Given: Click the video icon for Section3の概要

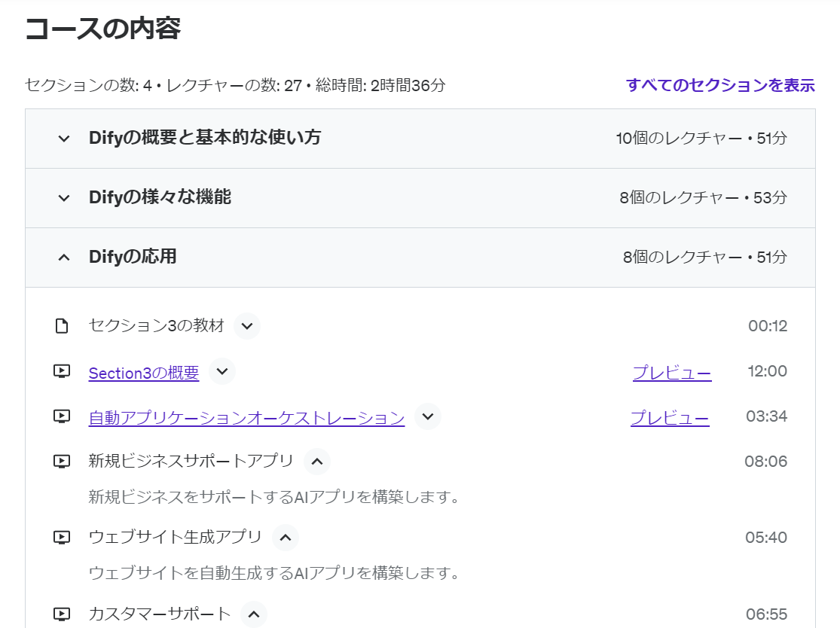Looking at the screenshot, I should (x=63, y=371).
